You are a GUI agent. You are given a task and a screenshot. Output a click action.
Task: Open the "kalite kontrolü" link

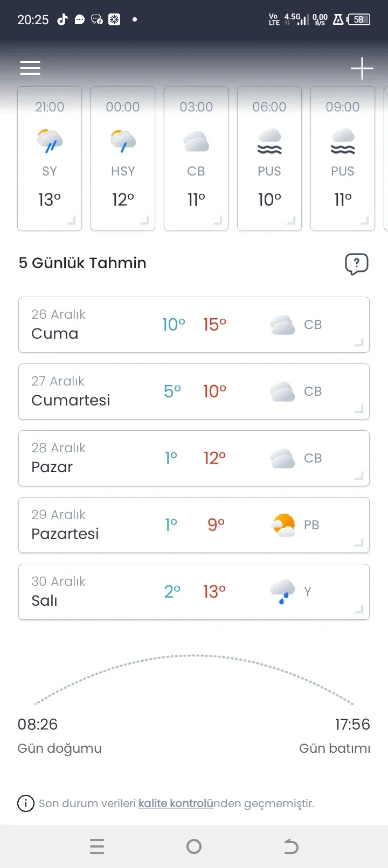click(176, 803)
